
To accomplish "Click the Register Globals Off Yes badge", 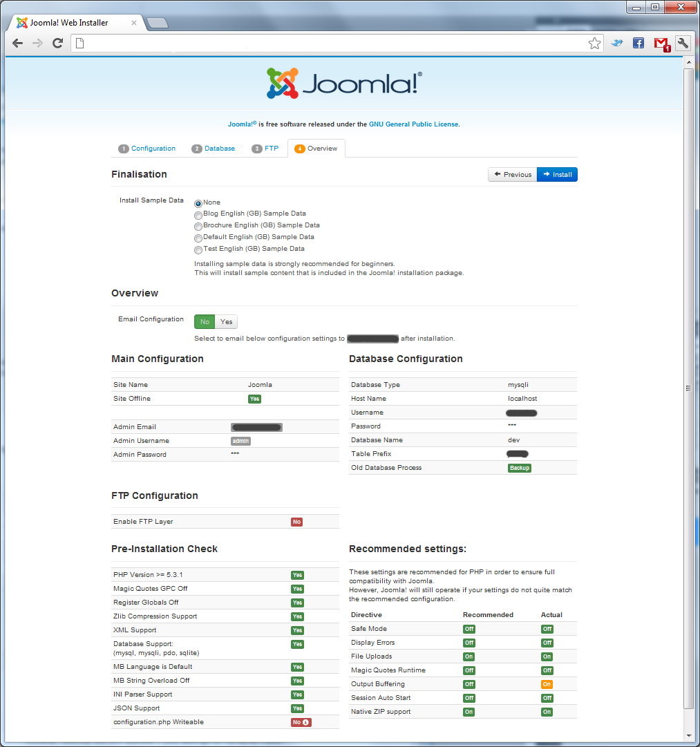I will (297, 603).
